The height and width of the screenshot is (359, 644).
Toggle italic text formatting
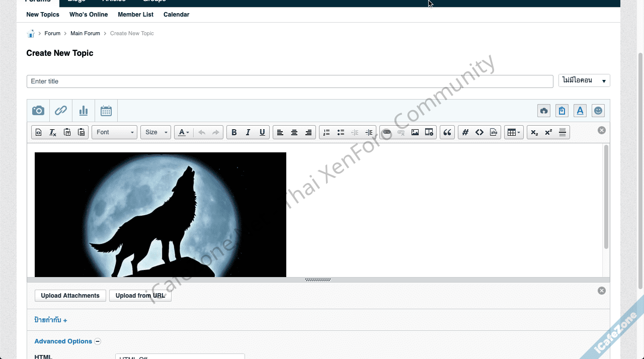248,132
